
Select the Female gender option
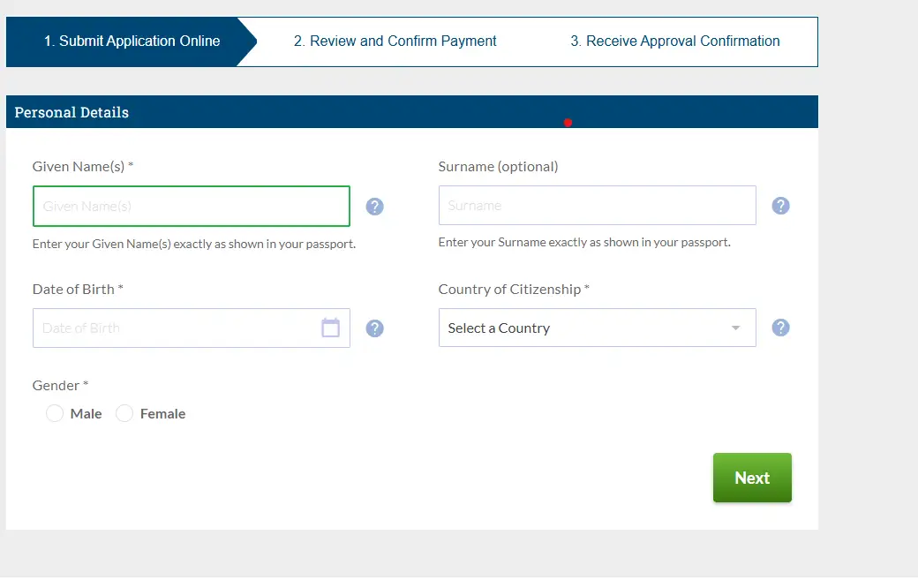[124, 413]
